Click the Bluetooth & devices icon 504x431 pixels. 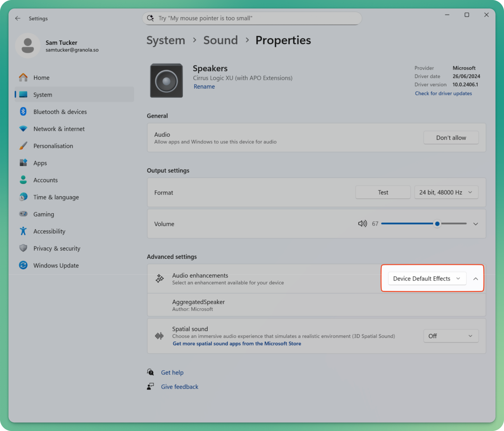pos(23,112)
